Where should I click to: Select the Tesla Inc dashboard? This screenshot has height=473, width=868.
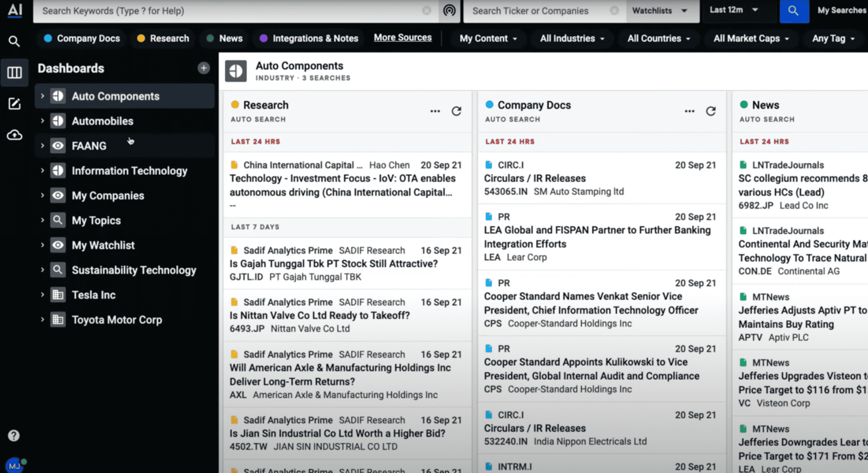point(125,295)
